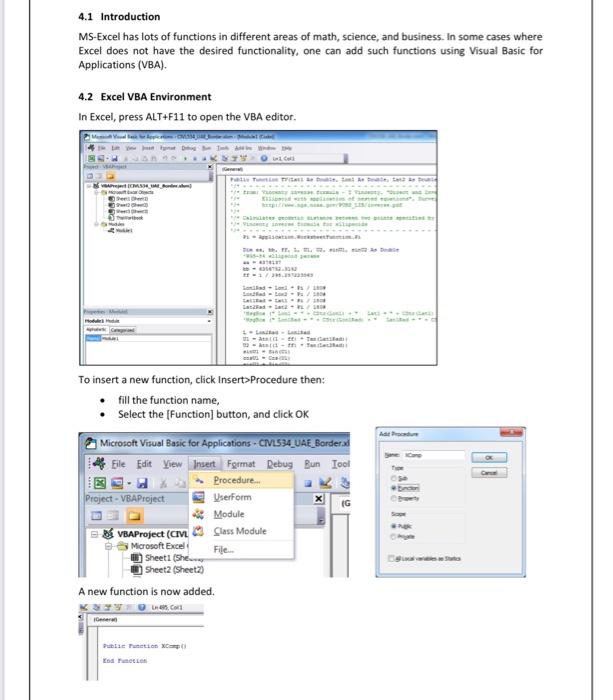Close the Add Procedure dialog with red X
613x700 pixels.
coord(512,433)
